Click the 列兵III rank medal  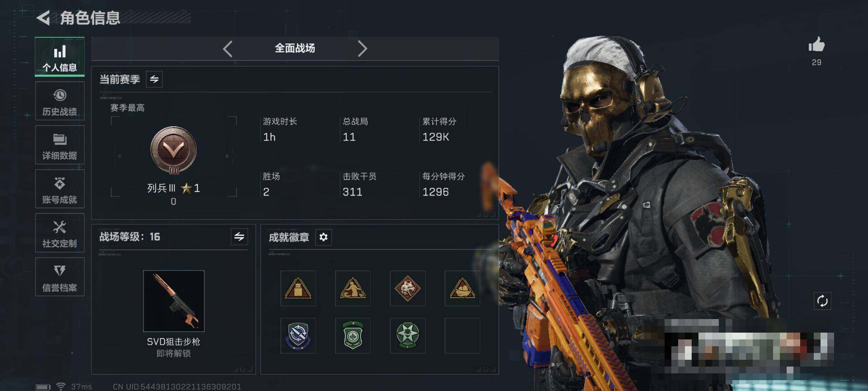click(174, 150)
